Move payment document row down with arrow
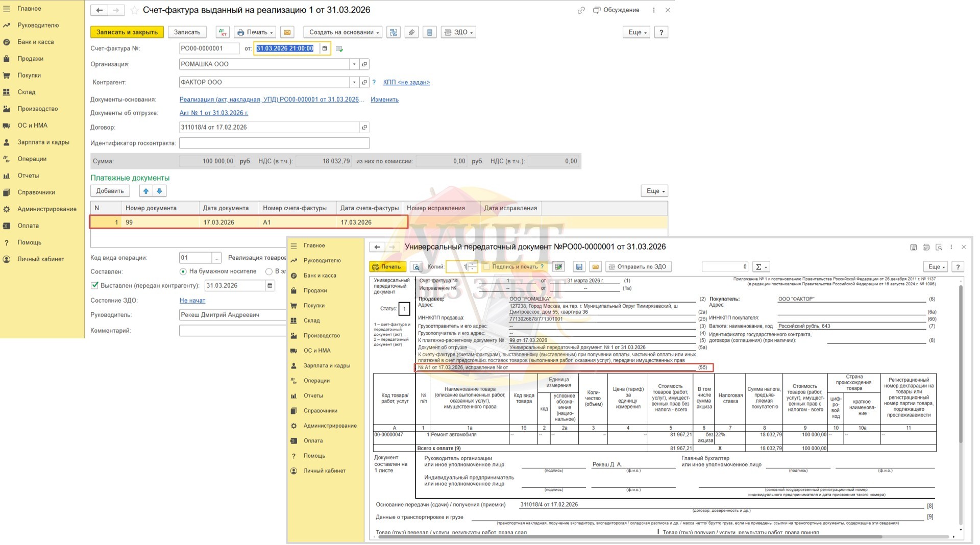980x545 pixels. click(159, 191)
